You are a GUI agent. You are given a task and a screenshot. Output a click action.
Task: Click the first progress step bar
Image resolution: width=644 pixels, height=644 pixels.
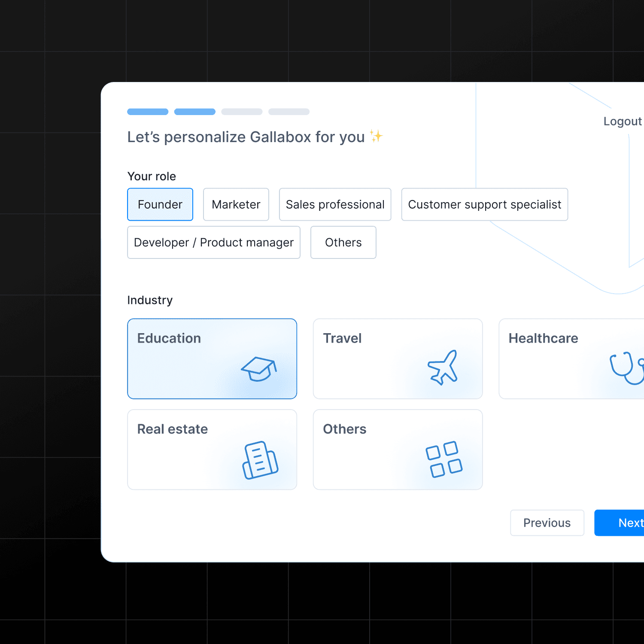click(148, 112)
